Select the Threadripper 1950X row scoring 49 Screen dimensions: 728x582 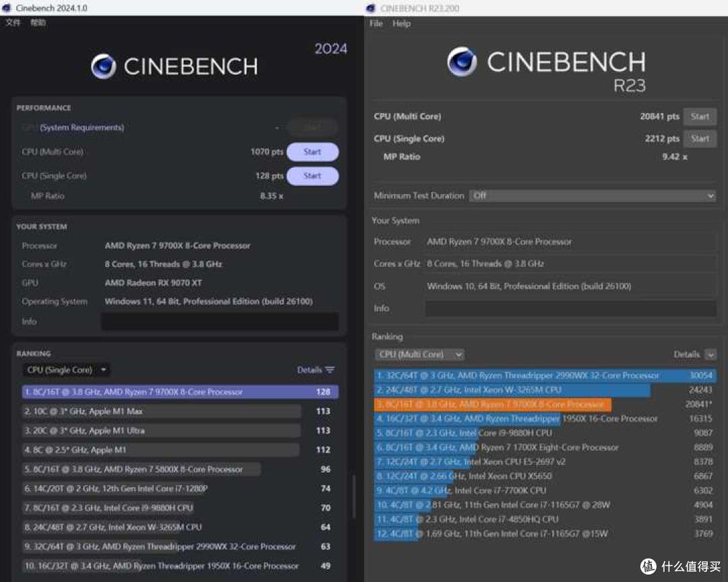[x=180, y=566]
